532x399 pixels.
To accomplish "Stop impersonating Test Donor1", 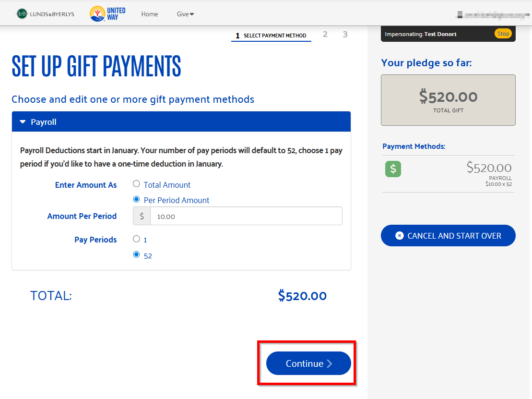I will point(503,34).
